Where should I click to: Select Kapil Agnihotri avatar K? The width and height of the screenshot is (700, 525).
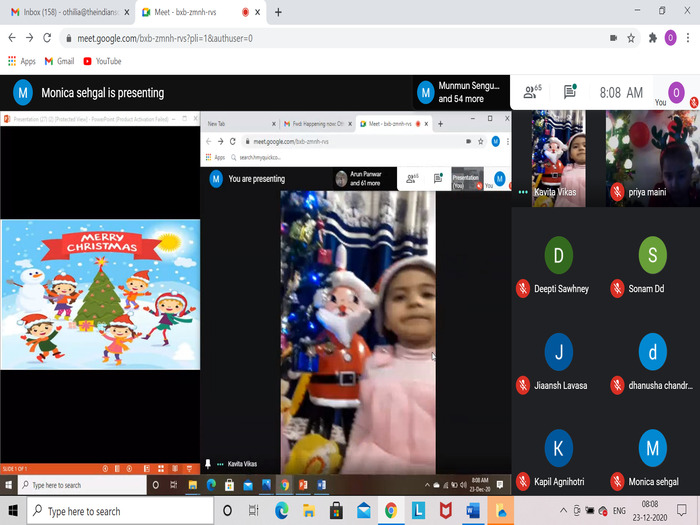coord(558,448)
